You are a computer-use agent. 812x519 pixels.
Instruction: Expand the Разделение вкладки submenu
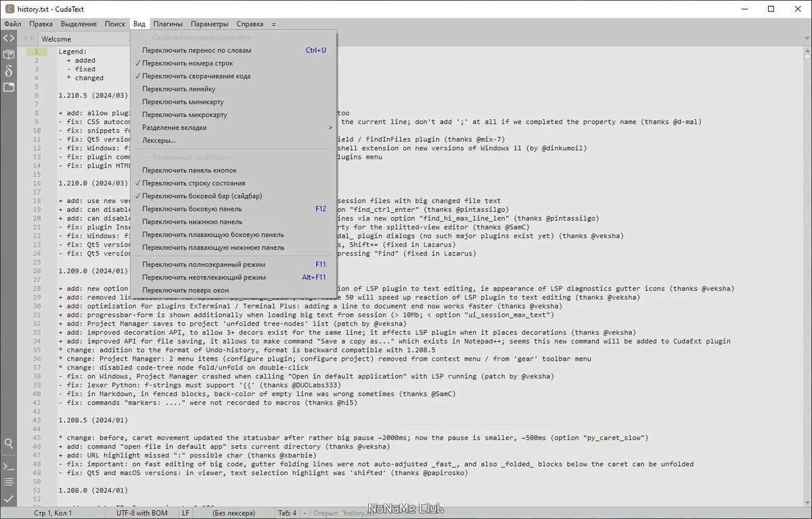233,127
